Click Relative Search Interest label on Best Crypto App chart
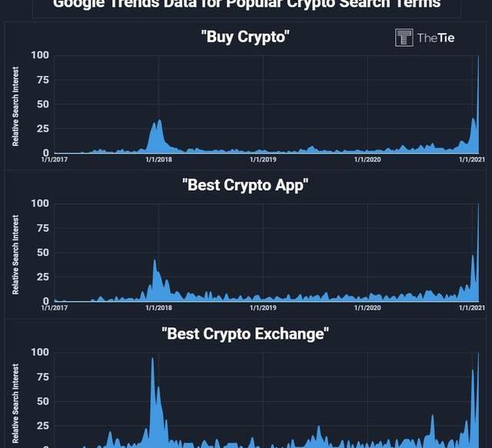Viewport: 492px width, 448px height. coord(16,254)
